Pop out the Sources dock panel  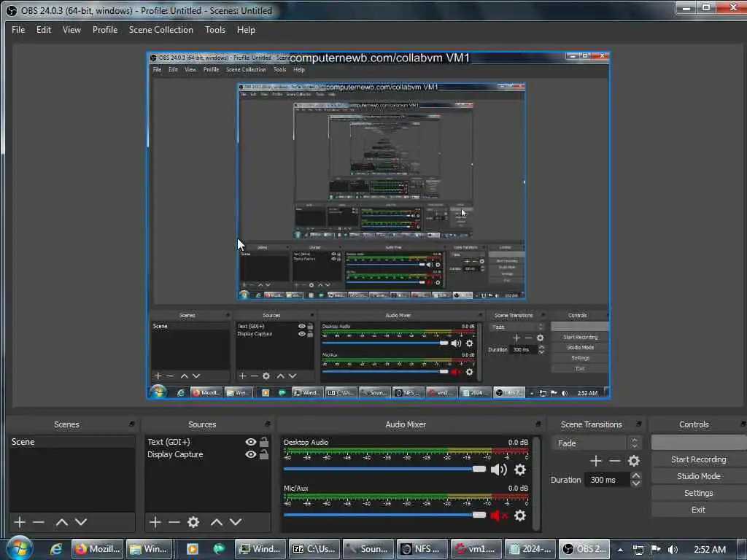point(267,424)
